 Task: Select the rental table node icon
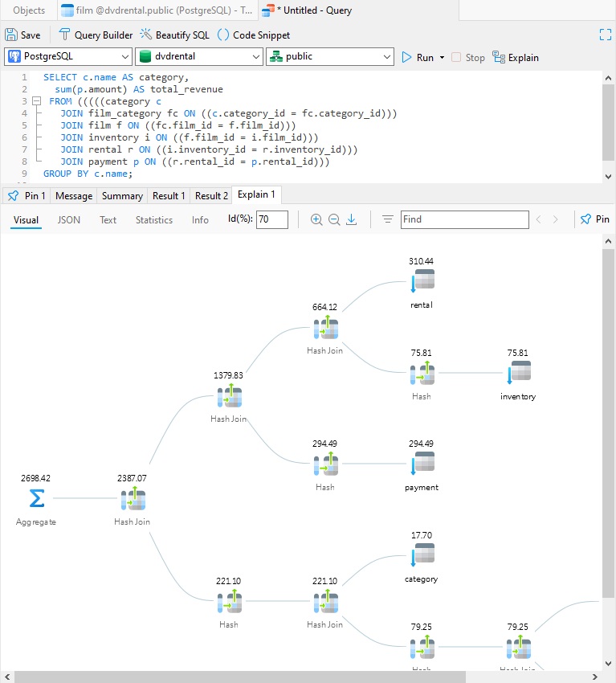click(422, 280)
